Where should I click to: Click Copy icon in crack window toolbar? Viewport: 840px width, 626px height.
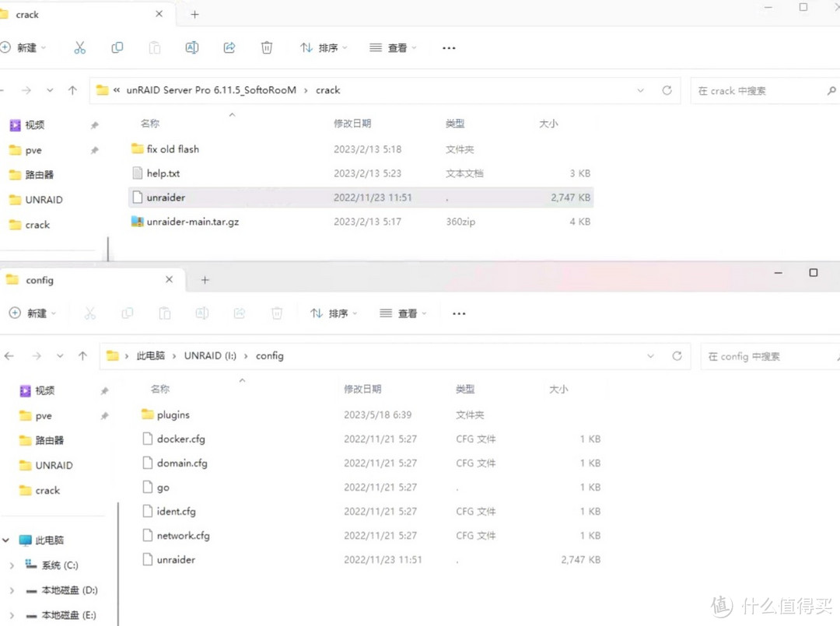117,47
